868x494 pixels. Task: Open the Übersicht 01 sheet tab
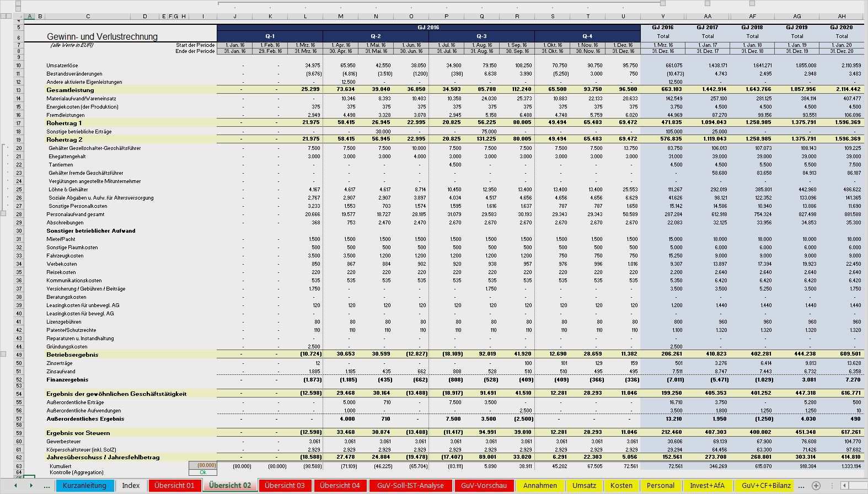[x=174, y=486]
